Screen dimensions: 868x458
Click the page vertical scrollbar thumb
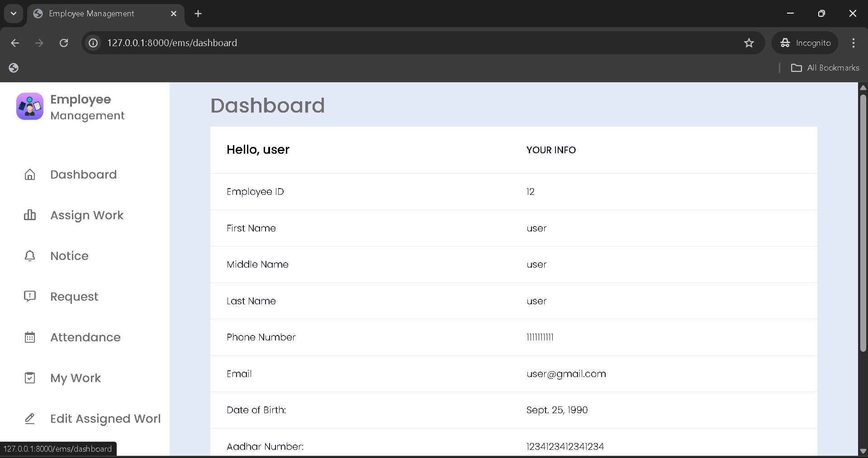[863, 222]
